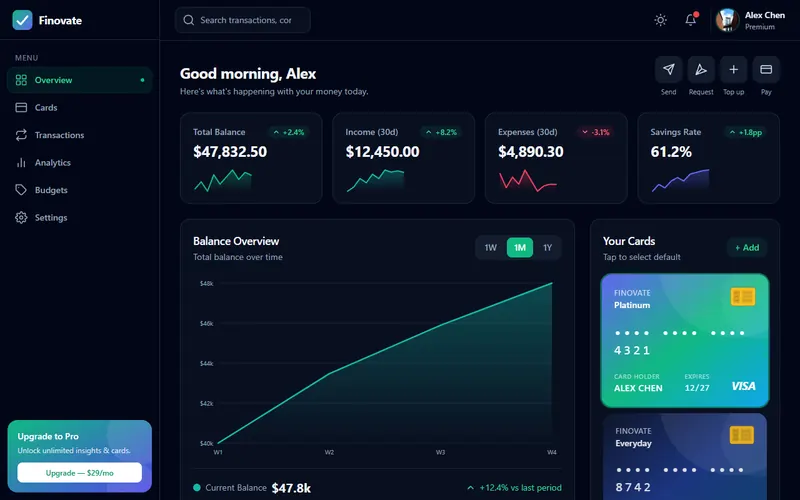Click the $4,890.30 expenses value
The height and width of the screenshot is (500, 800).
(x=531, y=152)
